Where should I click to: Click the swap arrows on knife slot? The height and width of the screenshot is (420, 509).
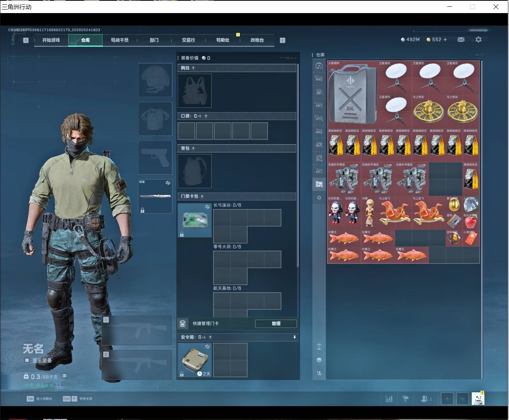pos(168,183)
